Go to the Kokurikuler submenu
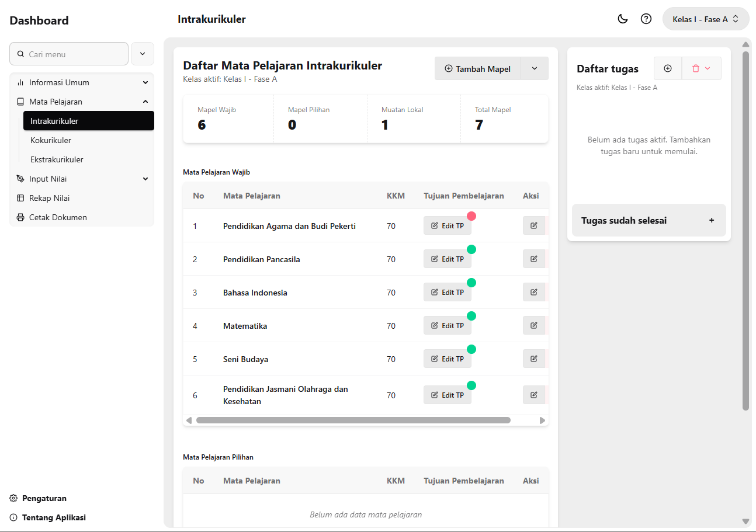 point(51,140)
